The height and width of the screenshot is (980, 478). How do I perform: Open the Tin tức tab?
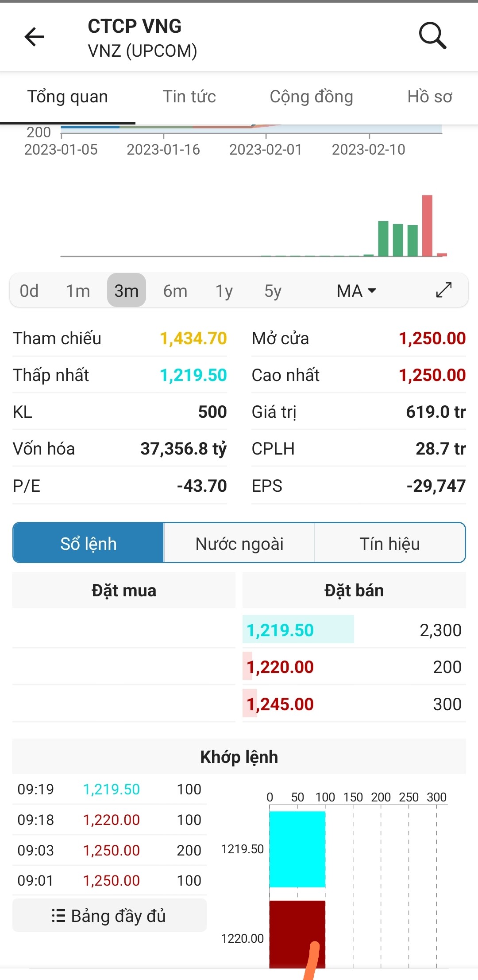(189, 97)
